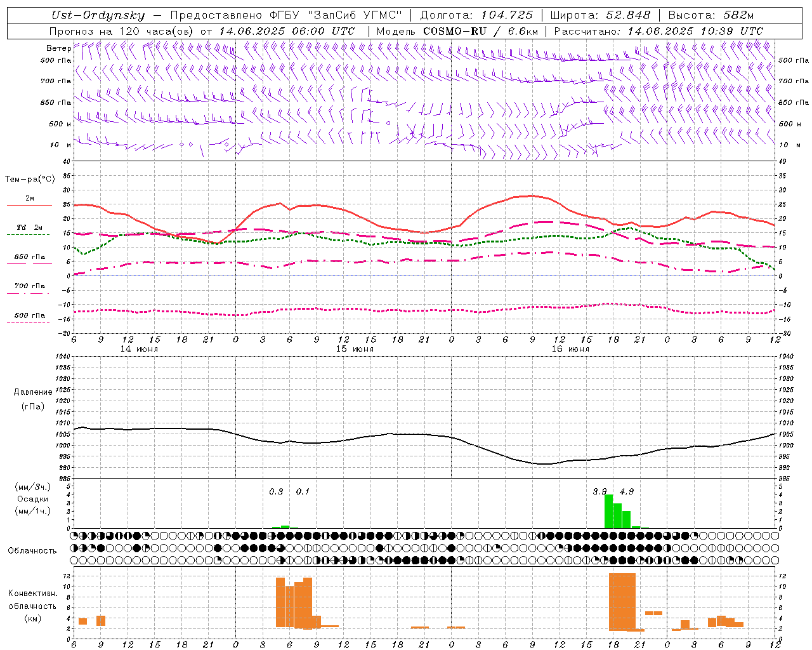Click the 4.9 precipitation total
Image resolution: width=812 pixels, height=650 pixels.
coord(627,492)
